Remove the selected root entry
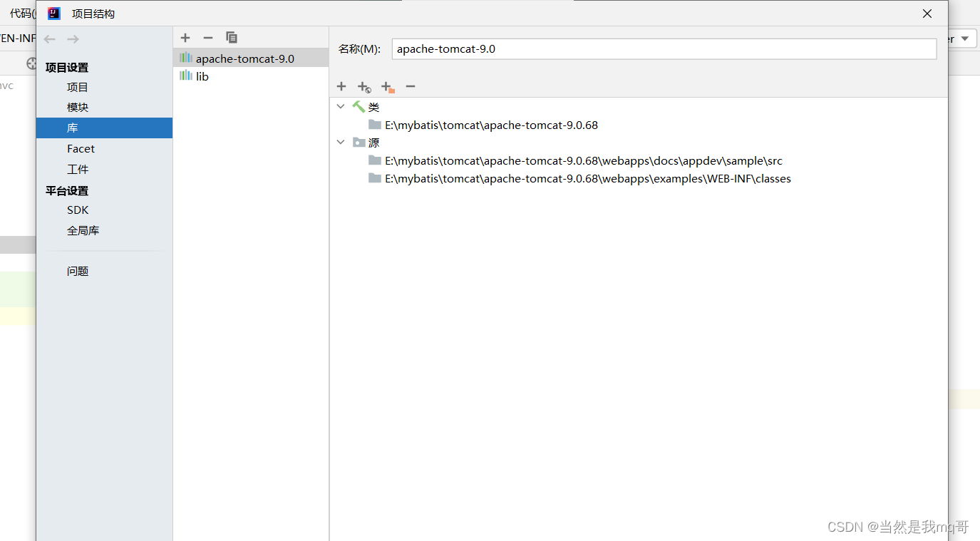 click(x=411, y=86)
